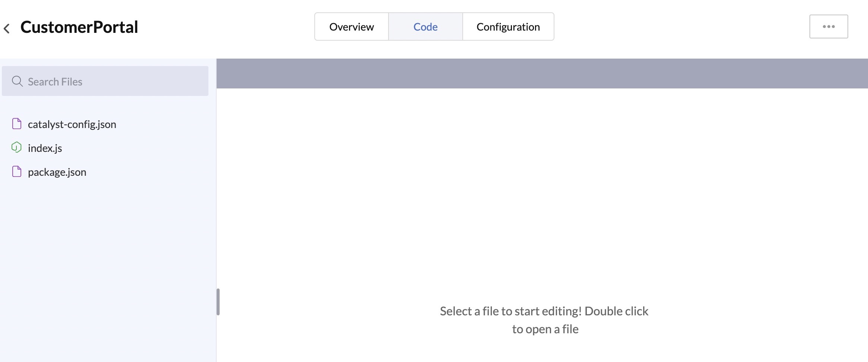Click the back arrow beside CustomerPortal

coord(7,28)
